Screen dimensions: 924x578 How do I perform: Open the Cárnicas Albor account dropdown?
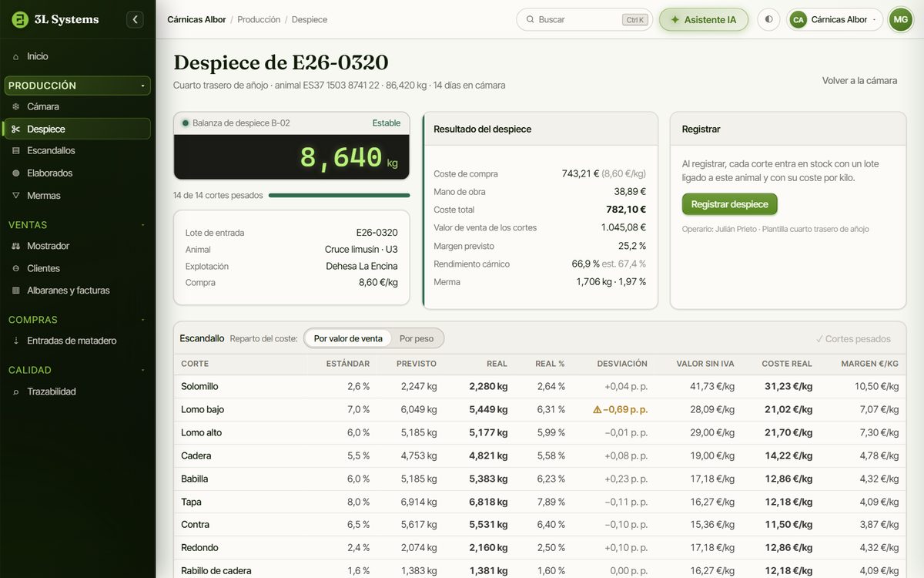click(835, 19)
